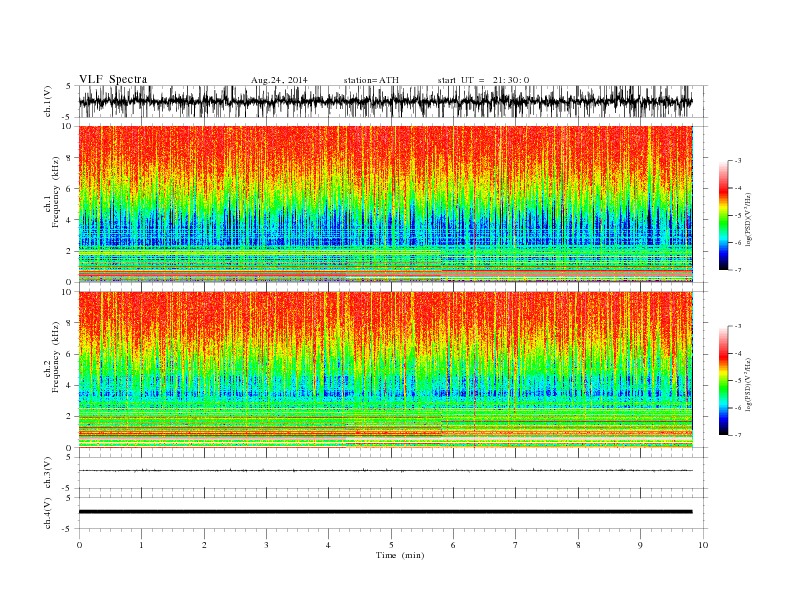The height and width of the screenshot is (612, 792).
Task: Click time axis tick label "8"
Action: [x=578, y=545]
